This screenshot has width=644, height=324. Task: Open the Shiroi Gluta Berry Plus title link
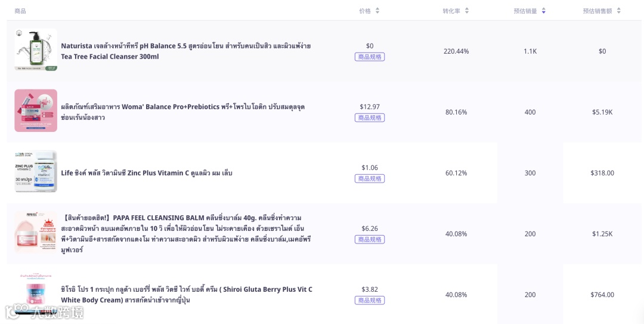point(186,295)
